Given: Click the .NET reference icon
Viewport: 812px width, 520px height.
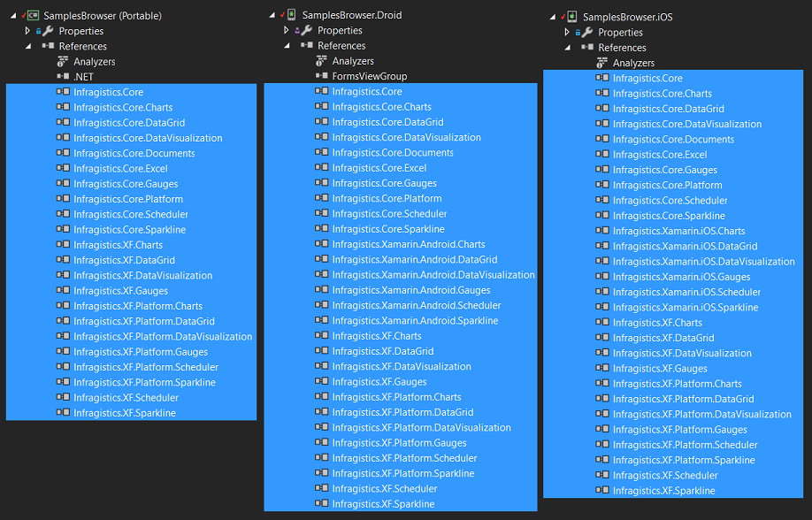Looking at the screenshot, I should tap(63, 77).
